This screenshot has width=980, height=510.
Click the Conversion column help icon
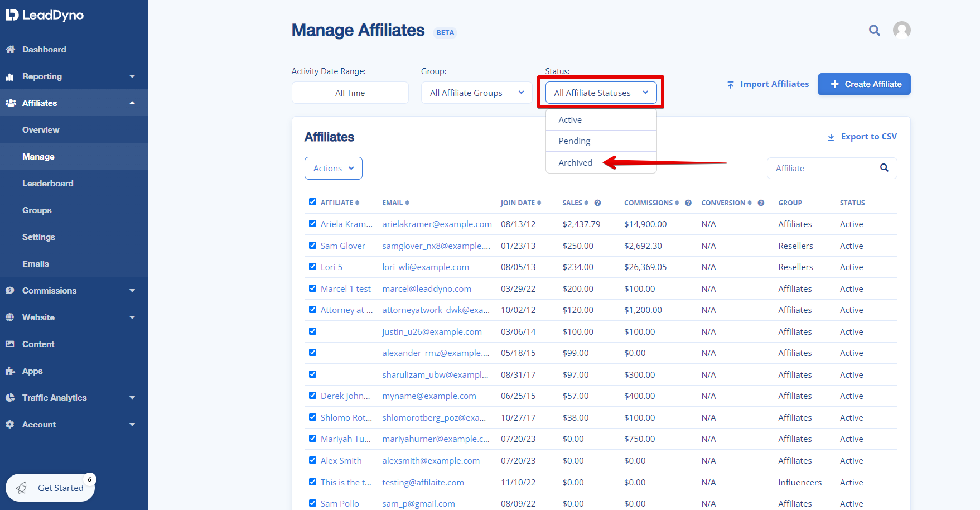pyautogui.click(x=761, y=203)
